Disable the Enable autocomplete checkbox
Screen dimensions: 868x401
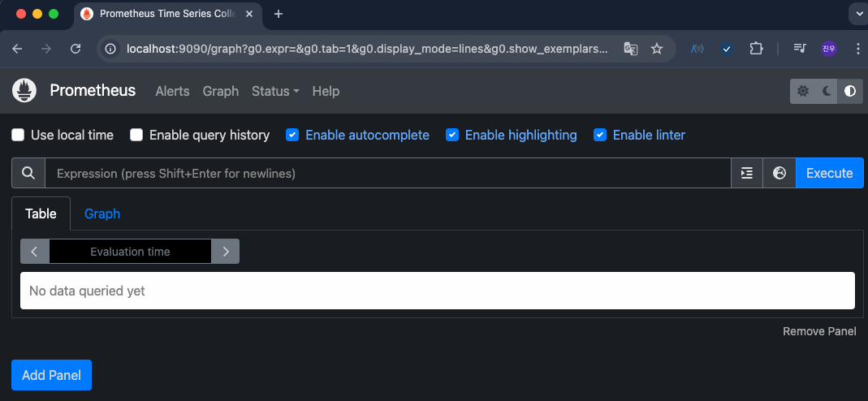coord(292,135)
